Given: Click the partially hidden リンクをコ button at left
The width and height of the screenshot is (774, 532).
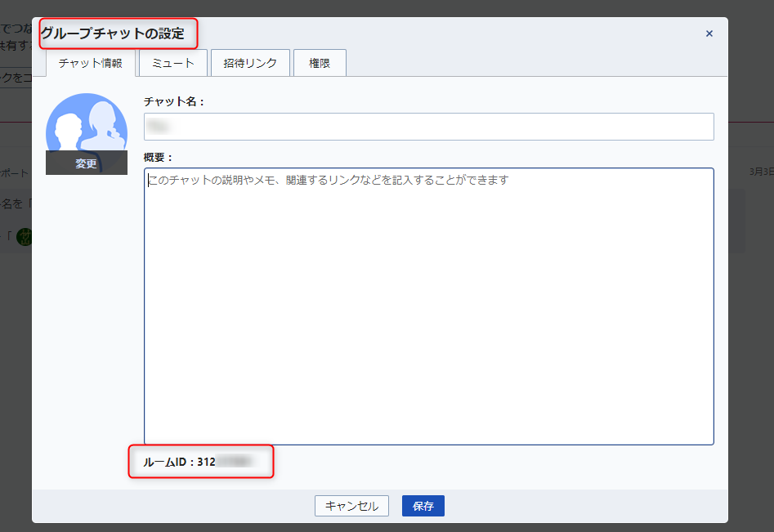Looking at the screenshot, I should (x=16, y=77).
